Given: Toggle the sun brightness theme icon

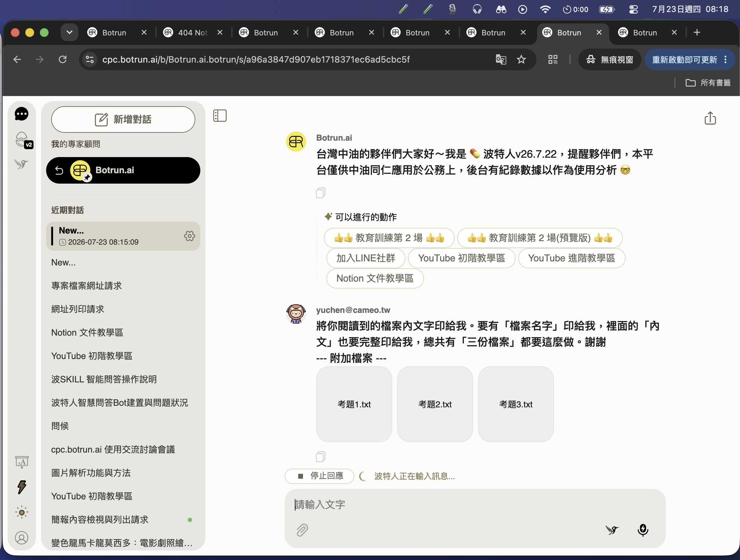Looking at the screenshot, I should point(22,512).
